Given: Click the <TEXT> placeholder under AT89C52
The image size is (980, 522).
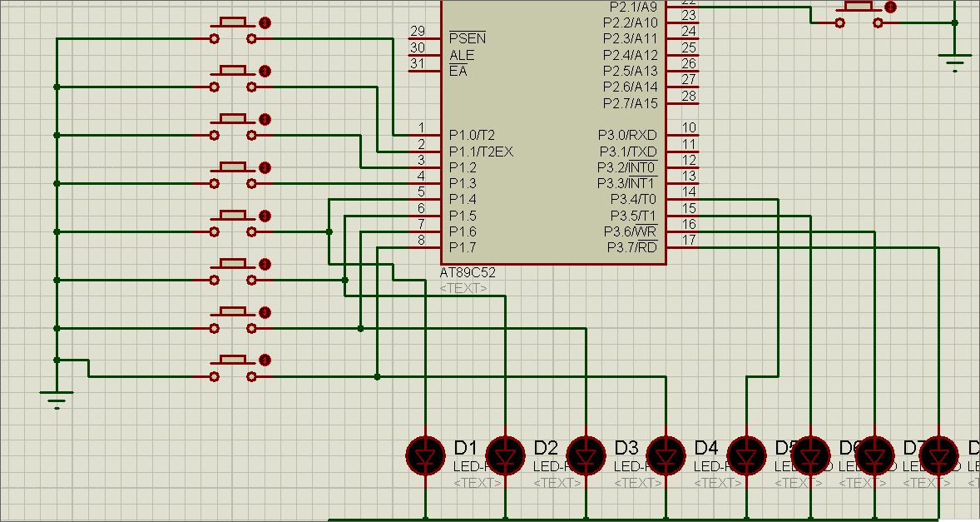Looking at the screenshot, I should [x=463, y=288].
